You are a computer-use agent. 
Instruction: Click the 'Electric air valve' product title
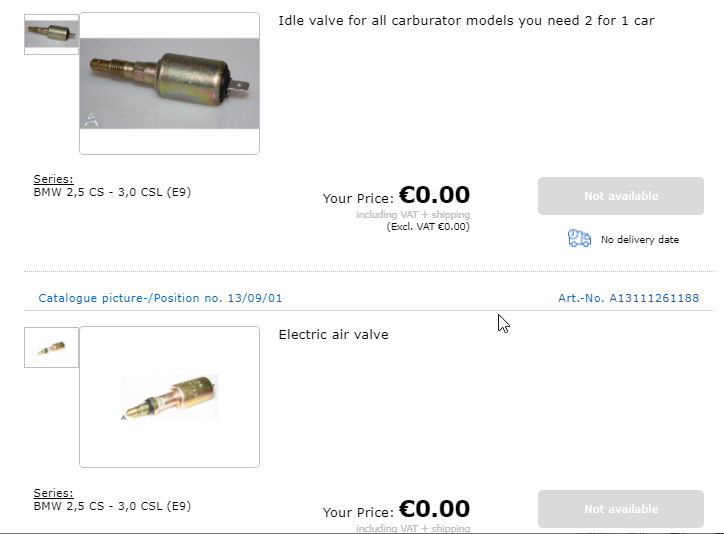[x=333, y=334]
